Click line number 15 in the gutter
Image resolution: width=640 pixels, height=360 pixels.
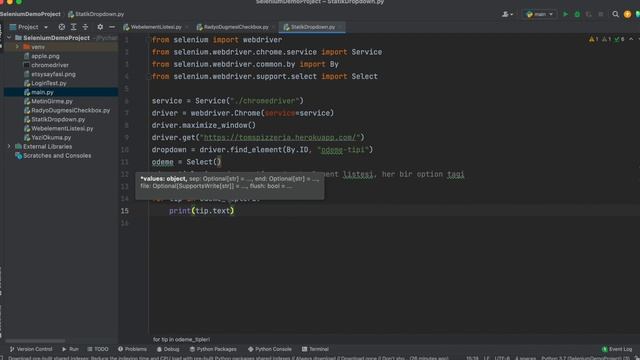125,211
